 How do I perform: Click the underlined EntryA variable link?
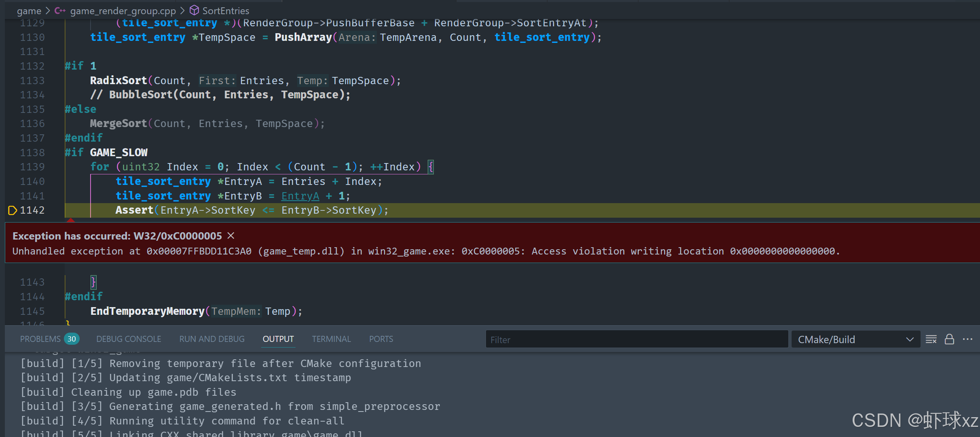(300, 196)
